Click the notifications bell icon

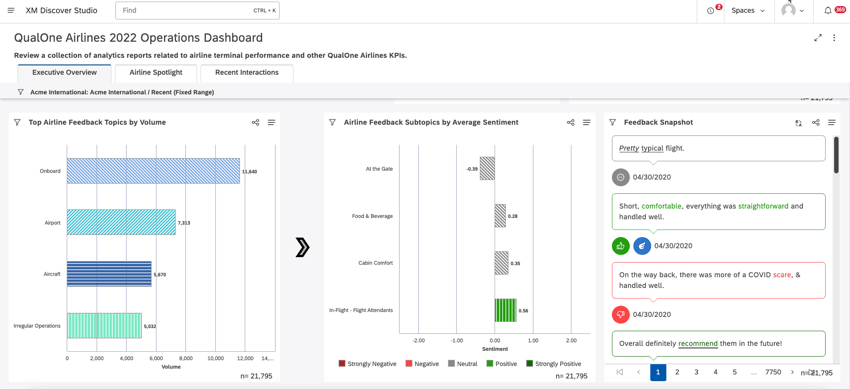[828, 10]
